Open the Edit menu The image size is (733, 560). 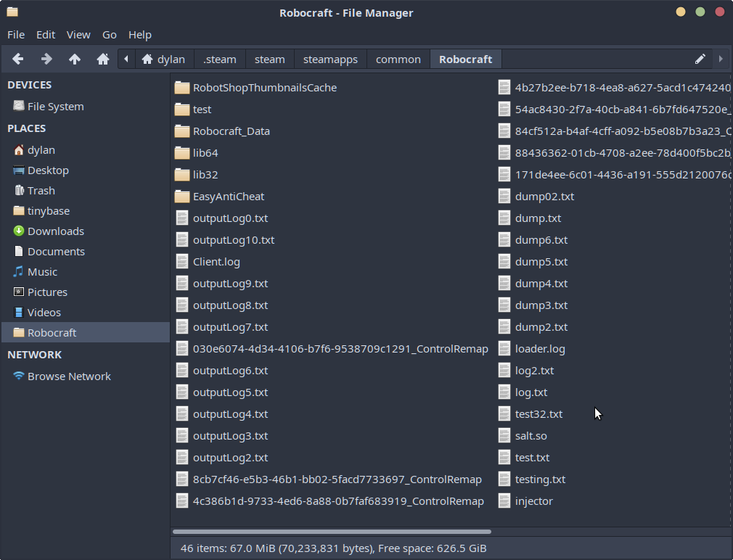[x=46, y=35]
